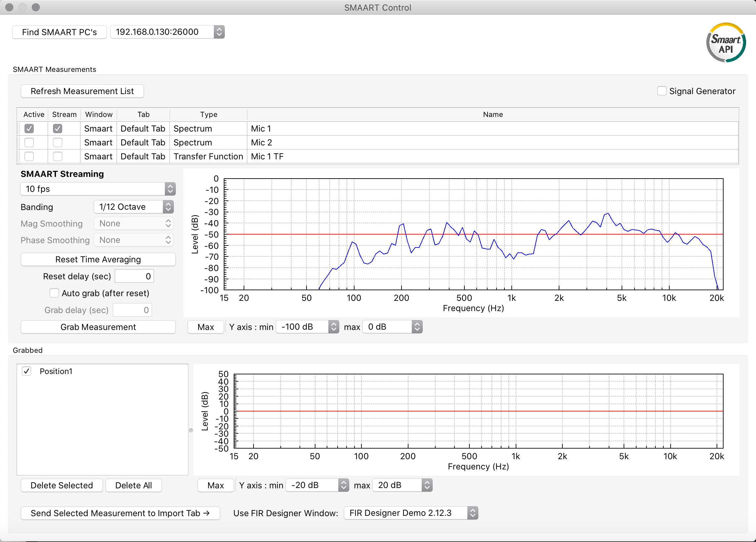
Task: Uncheck the Position1 grabbed measurement
Action: 27,371
